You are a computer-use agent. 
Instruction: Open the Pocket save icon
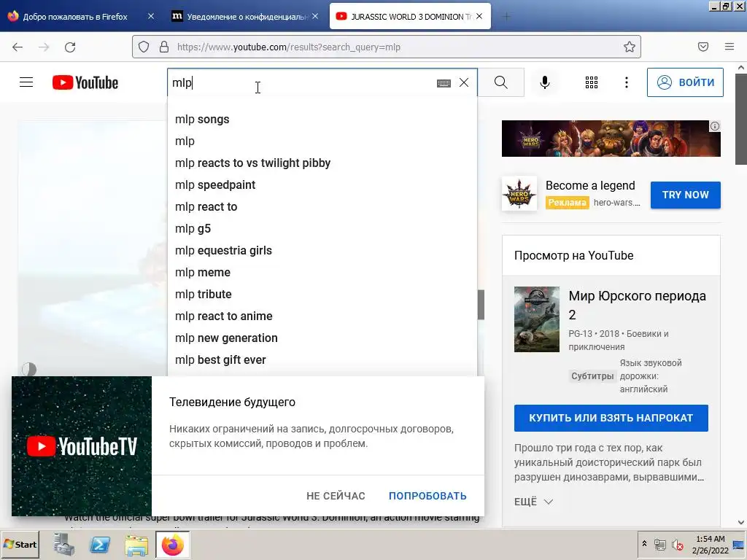(703, 47)
